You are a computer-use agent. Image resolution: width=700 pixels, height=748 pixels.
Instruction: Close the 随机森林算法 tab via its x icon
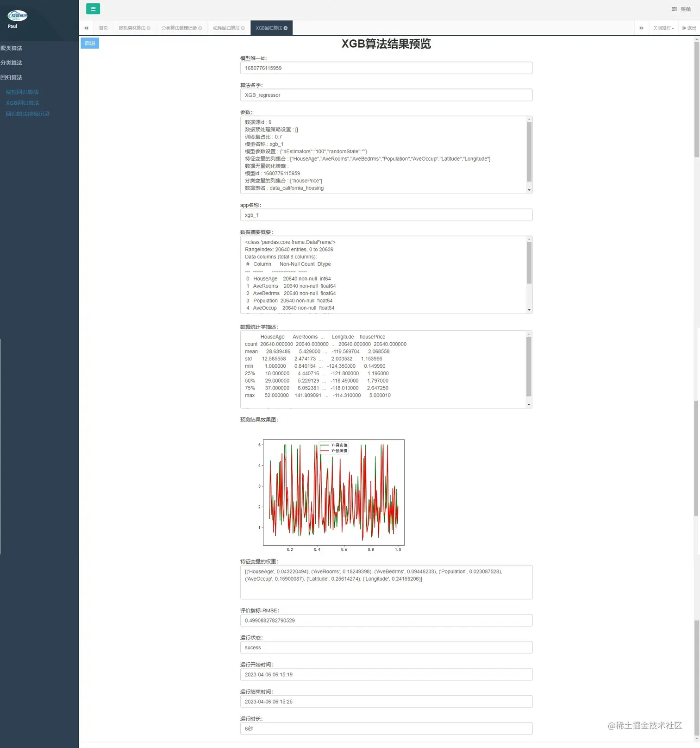click(x=149, y=28)
